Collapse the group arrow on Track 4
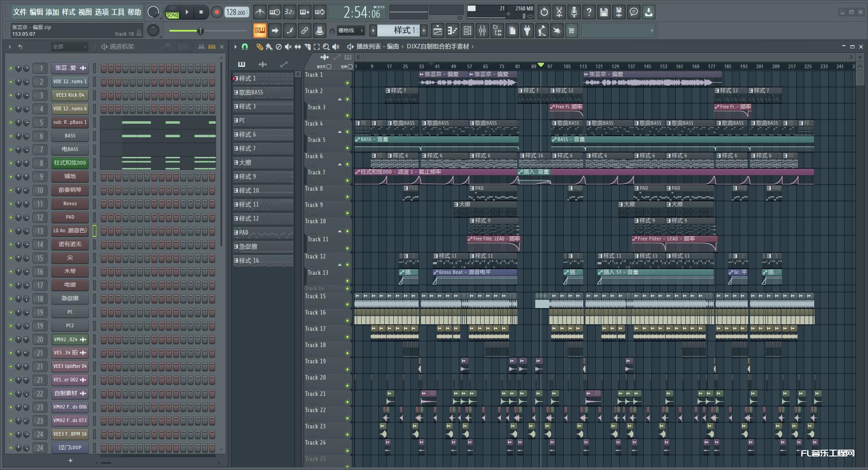The image size is (868, 470). pyautogui.click(x=340, y=132)
